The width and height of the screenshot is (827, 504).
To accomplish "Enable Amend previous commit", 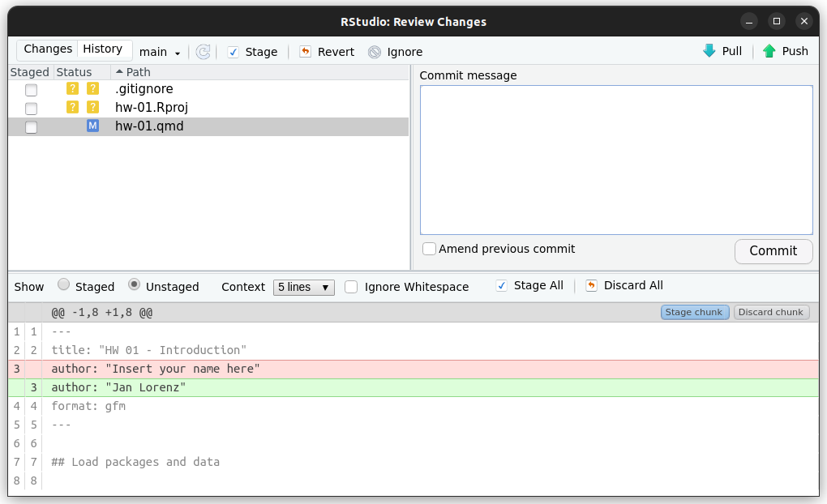I will point(430,249).
